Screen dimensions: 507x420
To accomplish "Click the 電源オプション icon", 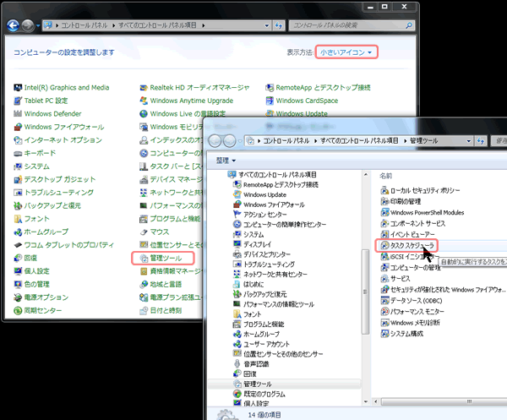I will 18,297.
